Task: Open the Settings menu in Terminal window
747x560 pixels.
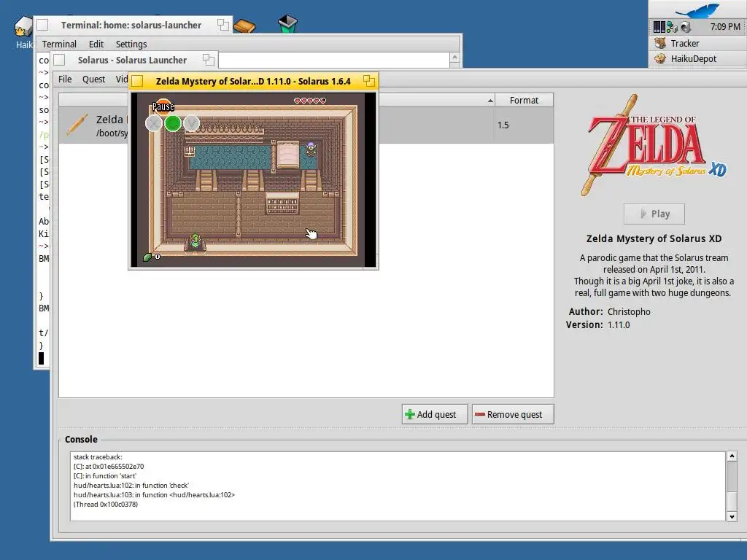Action: pyautogui.click(x=131, y=44)
